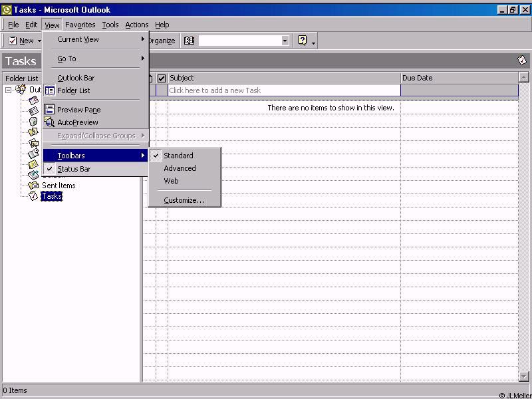Click the Organize toolbar button
Image resolution: width=532 pixels, height=399 pixels.
pyautogui.click(x=161, y=41)
